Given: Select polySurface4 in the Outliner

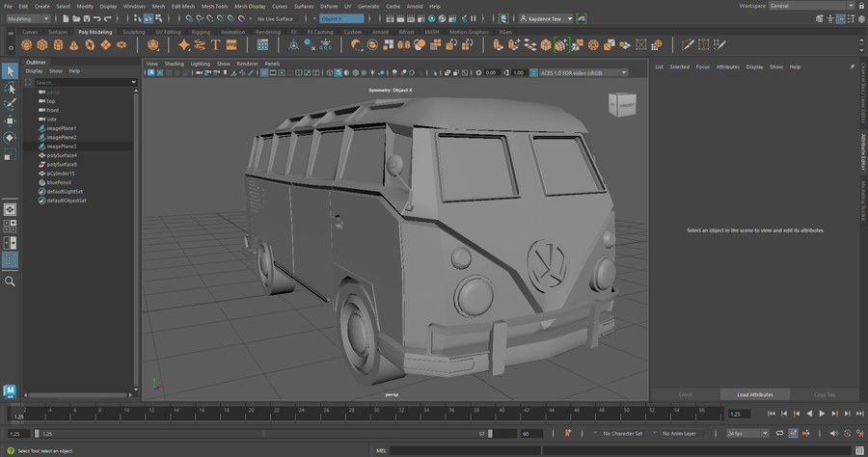Looking at the screenshot, I should click(62, 155).
